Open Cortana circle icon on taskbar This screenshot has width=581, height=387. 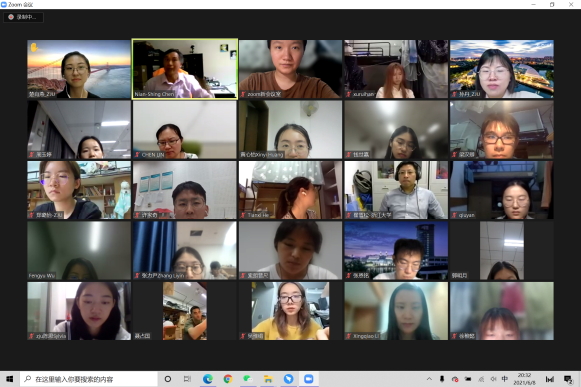[x=168, y=379]
